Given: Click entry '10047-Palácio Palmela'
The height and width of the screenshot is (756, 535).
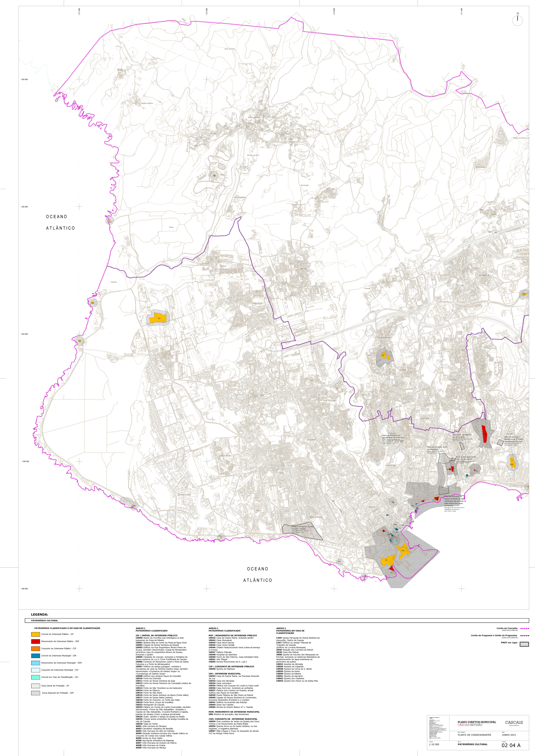Looking at the screenshot, I should 220,652.
